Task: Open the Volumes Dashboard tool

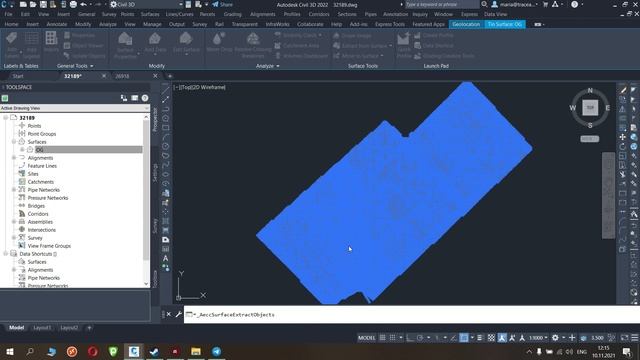Action: pyautogui.click(x=301, y=56)
